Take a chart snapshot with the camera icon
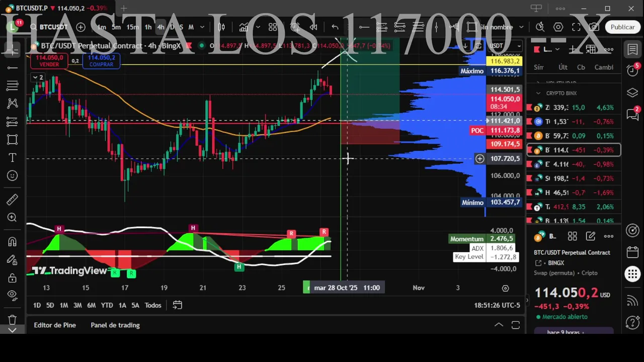The height and width of the screenshot is (362, 644). click(x=595, y=27)
